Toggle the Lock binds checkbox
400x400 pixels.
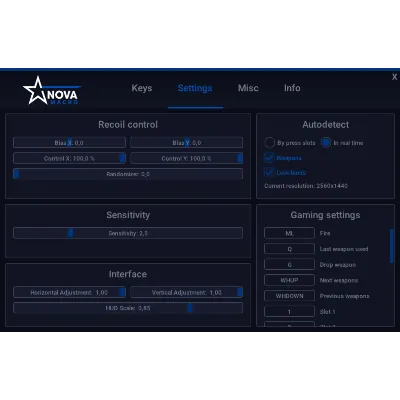click(269, 172)
